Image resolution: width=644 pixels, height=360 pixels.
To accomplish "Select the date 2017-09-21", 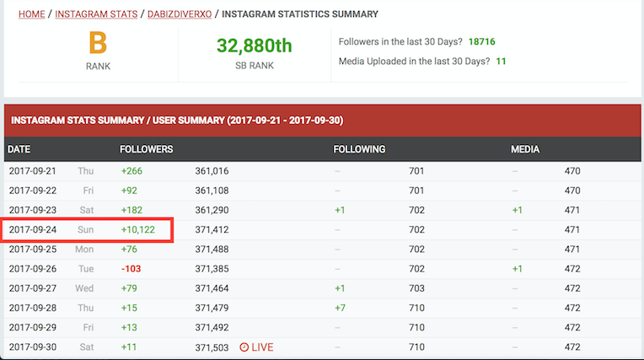I will pyautogui.click(x=32, y=171).
